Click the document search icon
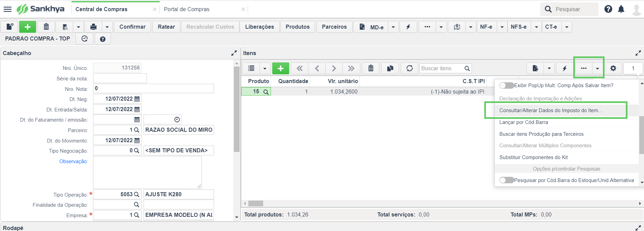 pos(65,27)
